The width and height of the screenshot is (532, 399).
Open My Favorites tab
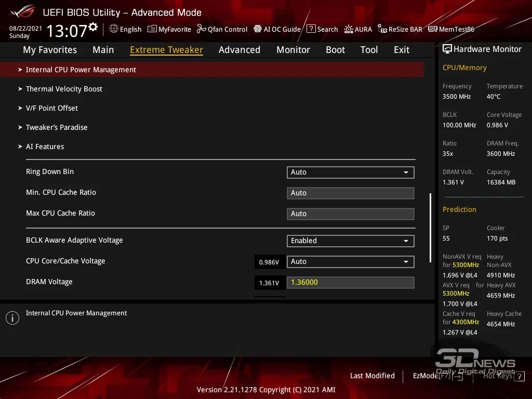[x=50, y=50]
